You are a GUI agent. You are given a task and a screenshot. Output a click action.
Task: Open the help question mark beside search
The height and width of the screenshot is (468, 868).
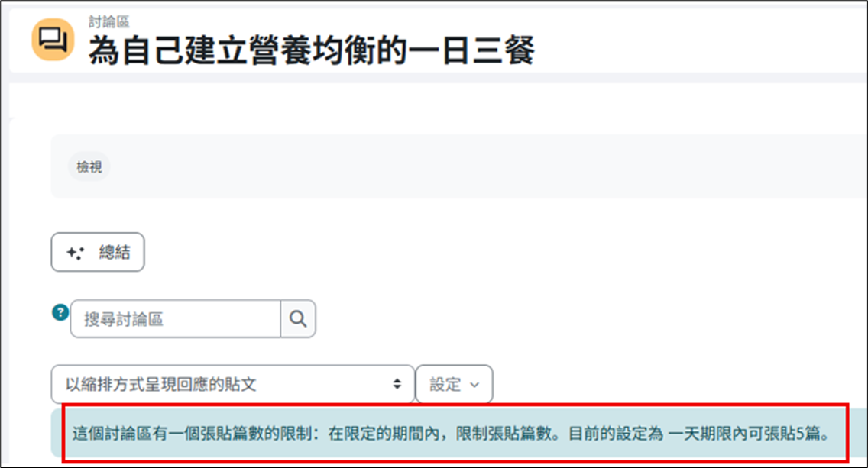click(60, 312)
